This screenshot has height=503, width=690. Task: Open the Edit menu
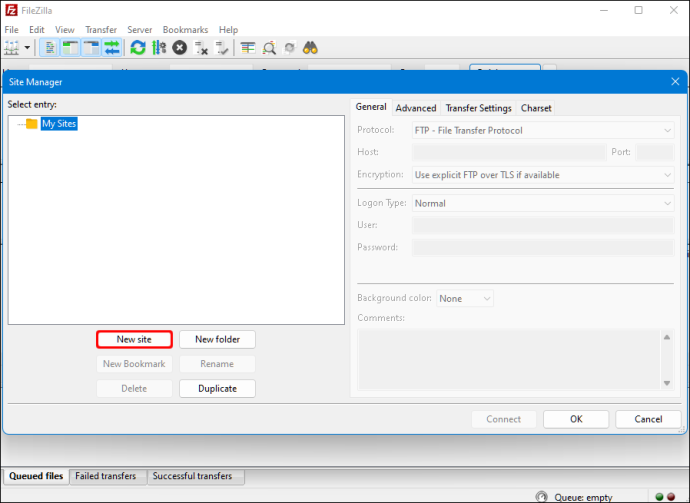pyautogui.click(x=37, y=29)
